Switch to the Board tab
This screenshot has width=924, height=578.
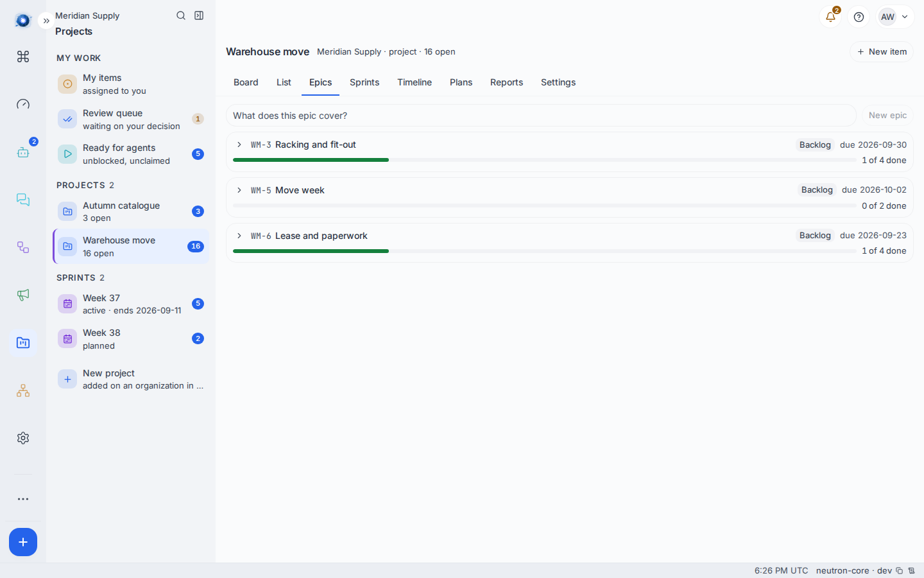click(x=246, y=82)
